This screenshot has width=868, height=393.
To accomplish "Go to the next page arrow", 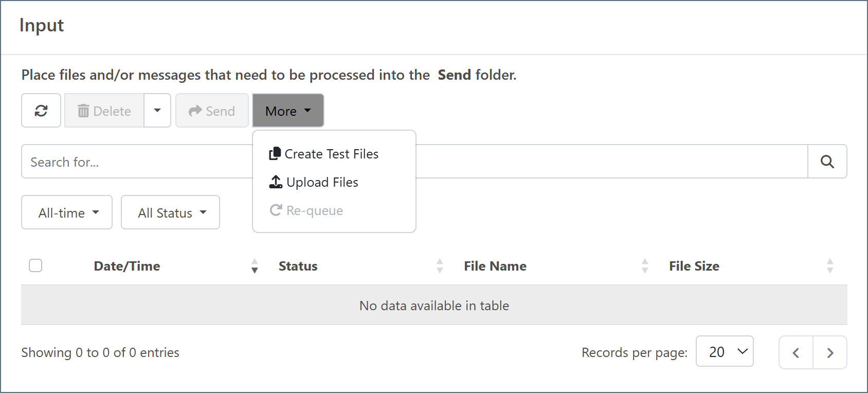I will pos(830,353).
